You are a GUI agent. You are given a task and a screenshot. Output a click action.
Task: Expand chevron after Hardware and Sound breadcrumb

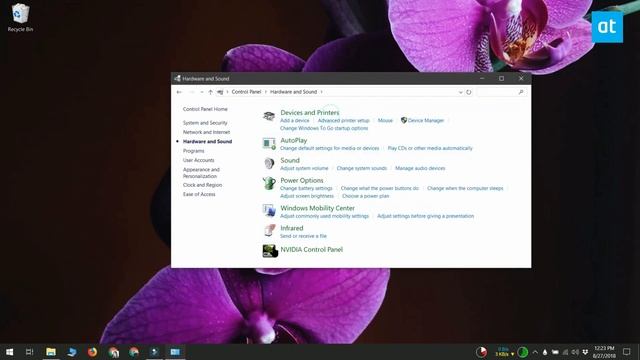click(322, 92)
